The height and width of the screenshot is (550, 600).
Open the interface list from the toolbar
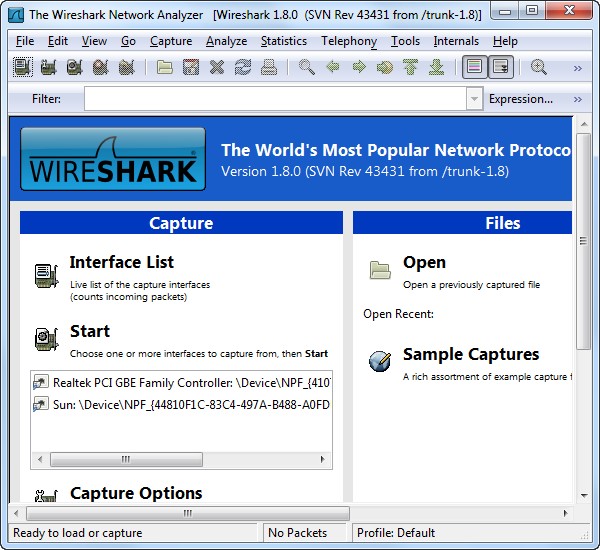click(23, 67)
